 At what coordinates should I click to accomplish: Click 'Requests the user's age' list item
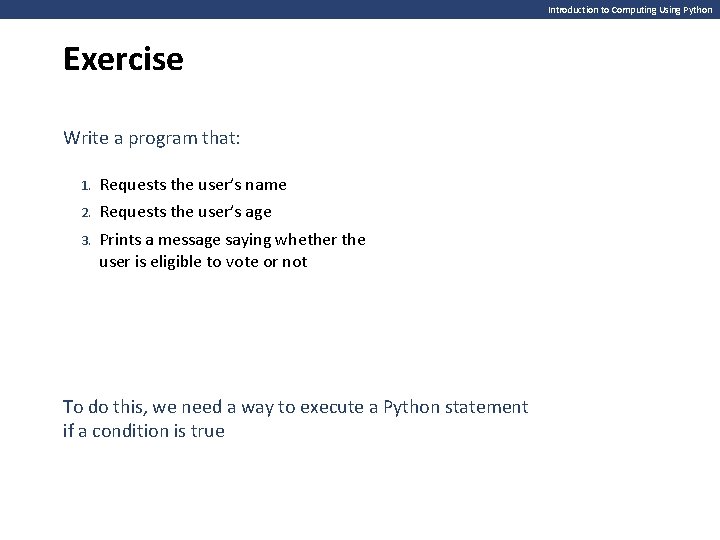tap(186, 212)
